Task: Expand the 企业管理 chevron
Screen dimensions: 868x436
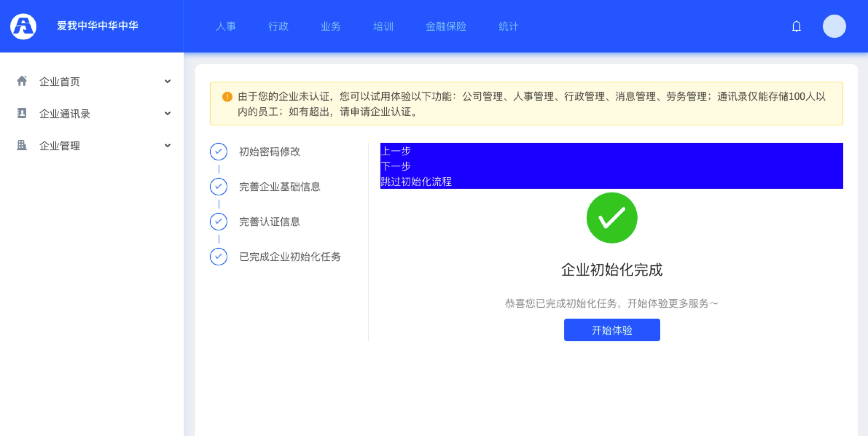Action: click(168, 145)
